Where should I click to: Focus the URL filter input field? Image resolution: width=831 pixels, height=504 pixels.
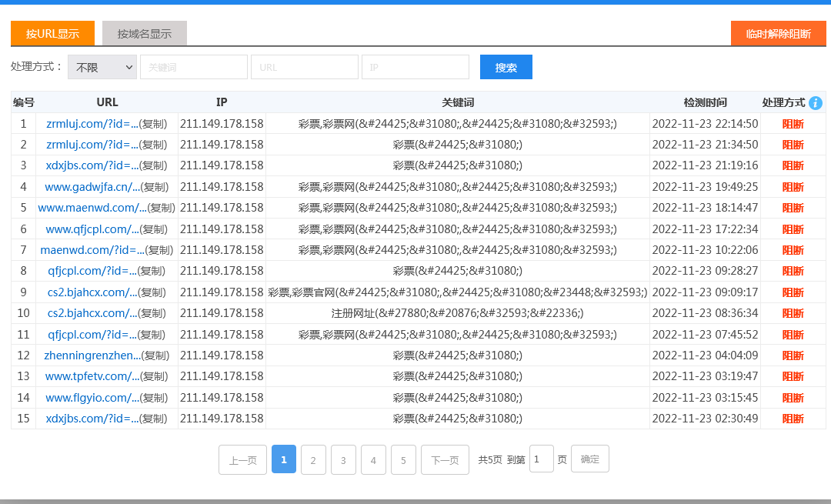(305, 68)
